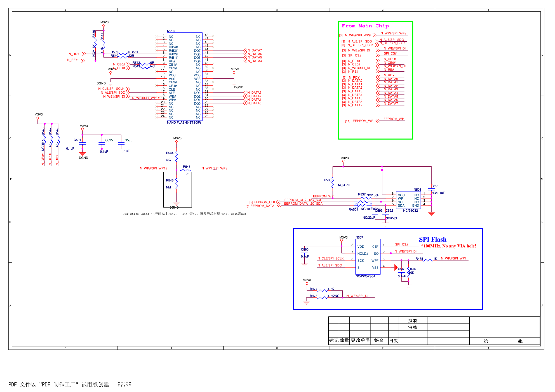
Task: Select capacitor label C592
Action: click(x=389, y=211)
